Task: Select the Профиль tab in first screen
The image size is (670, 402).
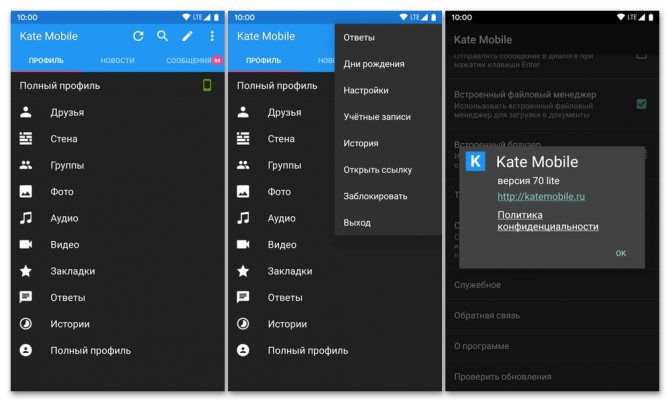Action: (x=46, y=61)
